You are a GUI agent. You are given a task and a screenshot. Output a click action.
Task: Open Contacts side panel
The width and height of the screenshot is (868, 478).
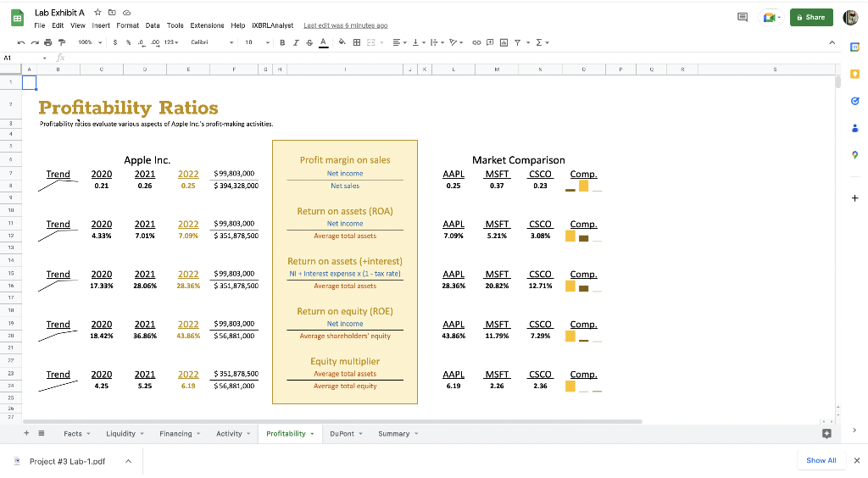pos(854,128)
